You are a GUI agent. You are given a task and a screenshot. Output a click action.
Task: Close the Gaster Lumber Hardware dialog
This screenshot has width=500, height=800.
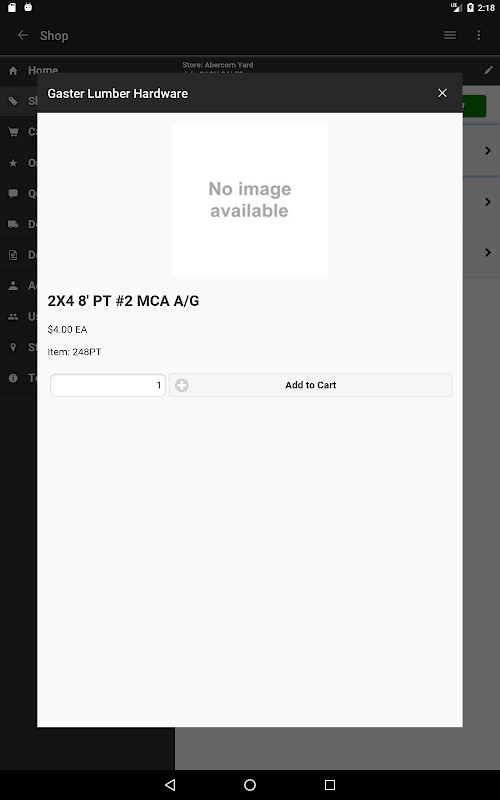442,93
